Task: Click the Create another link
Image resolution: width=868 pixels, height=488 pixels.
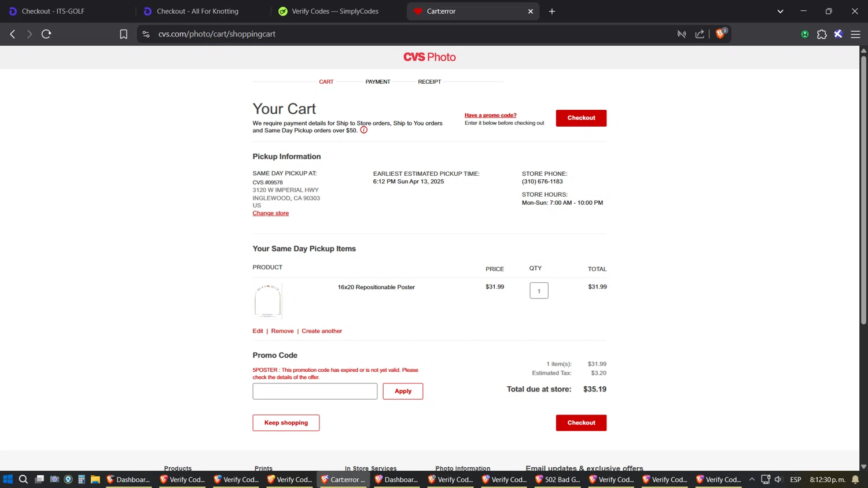Action: pyautogui.click(x=322, y=331)
